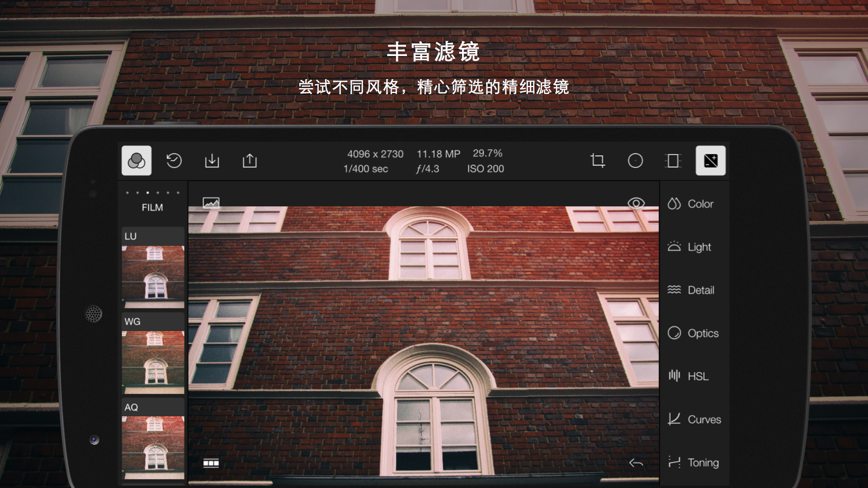Select the FILM filter category tab
Viewport: 868px width, 488px height.
[152, 207]
